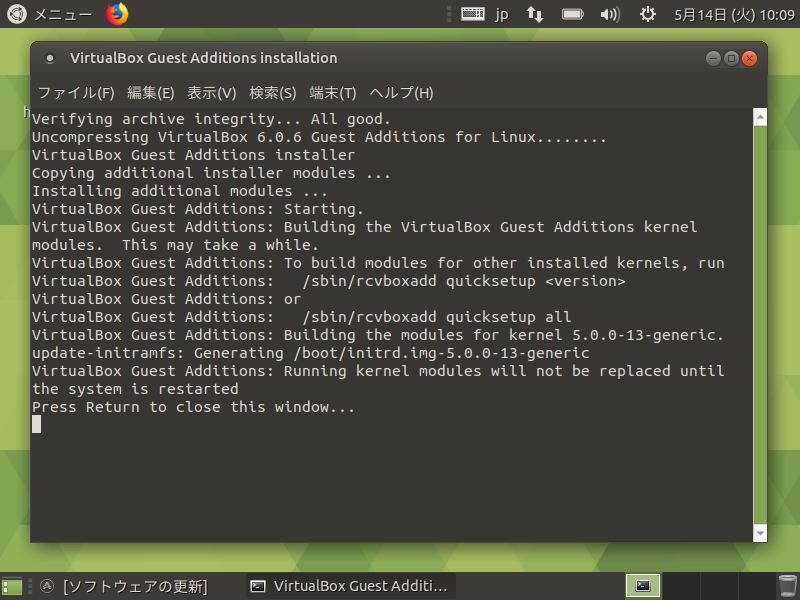Viewport: 800px width, 600px height.
Task: Open the volume speaker icon
Action: (x=610, y=14)
